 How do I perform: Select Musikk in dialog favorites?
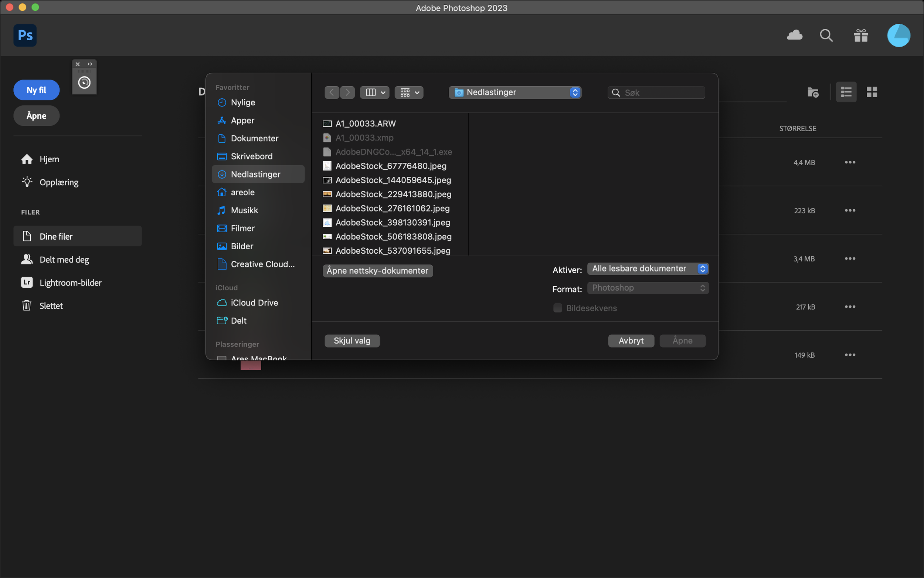coord(258,210)
